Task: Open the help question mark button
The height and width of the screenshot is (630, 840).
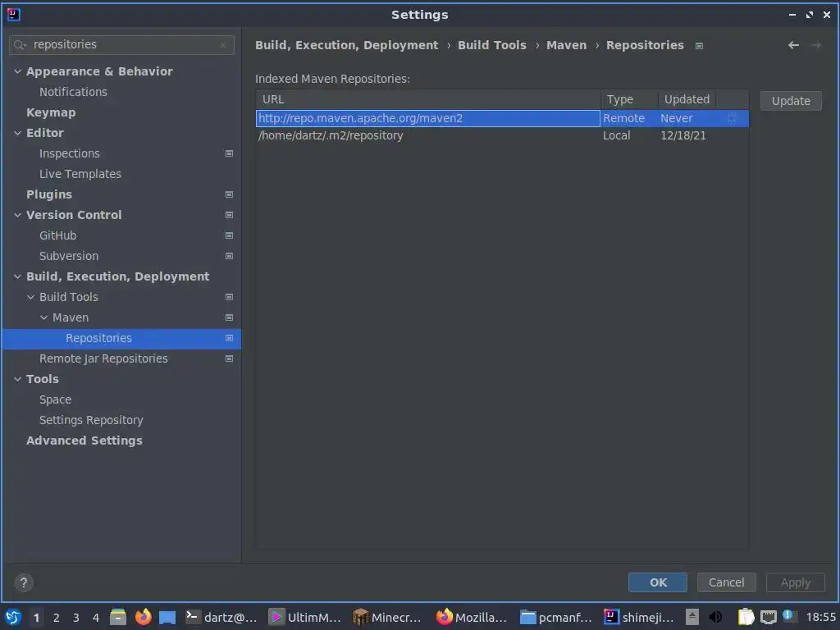Action: (x=24, y=583)
